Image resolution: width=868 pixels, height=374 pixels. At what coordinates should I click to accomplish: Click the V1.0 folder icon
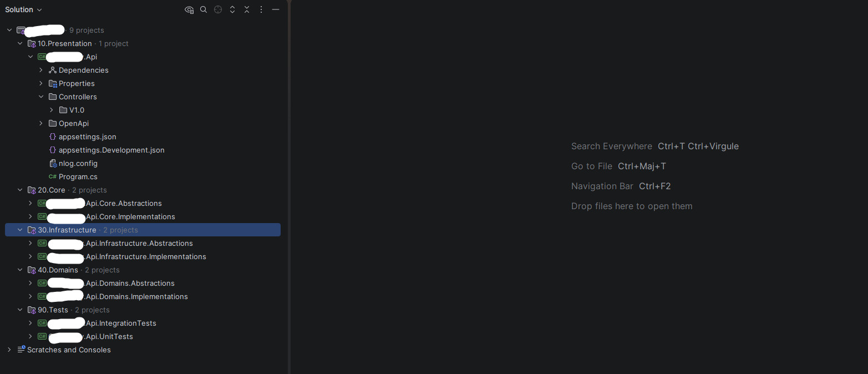click(63, 110)
